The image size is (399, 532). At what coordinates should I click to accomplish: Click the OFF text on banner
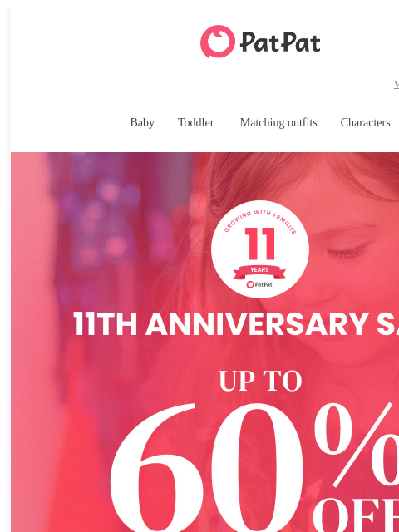click(x=356, y=515)
